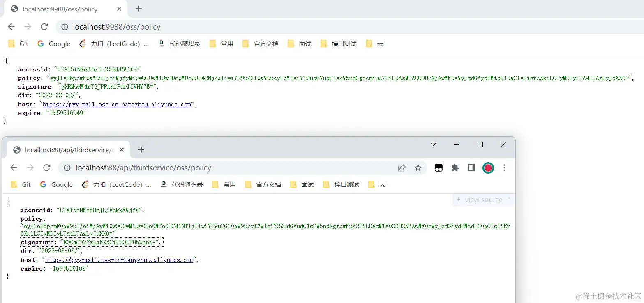Viewport: 644px width, 303px height.
Task: Click site info icon in front window address bar
Action: click(x=67, y=168)
